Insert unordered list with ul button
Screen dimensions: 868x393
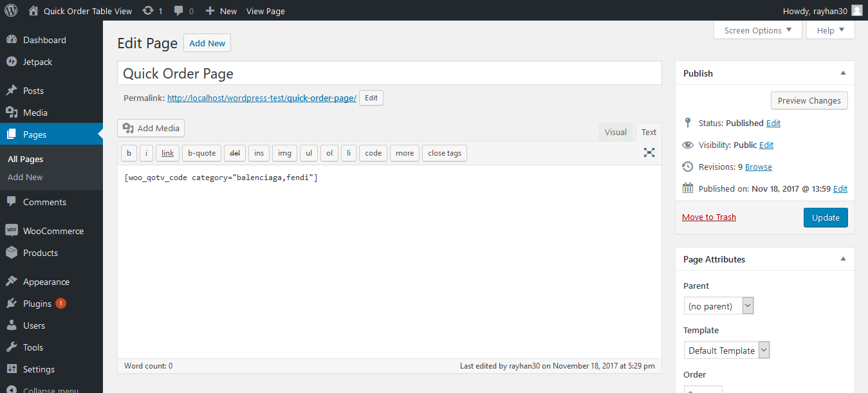(x=309, y=153)
